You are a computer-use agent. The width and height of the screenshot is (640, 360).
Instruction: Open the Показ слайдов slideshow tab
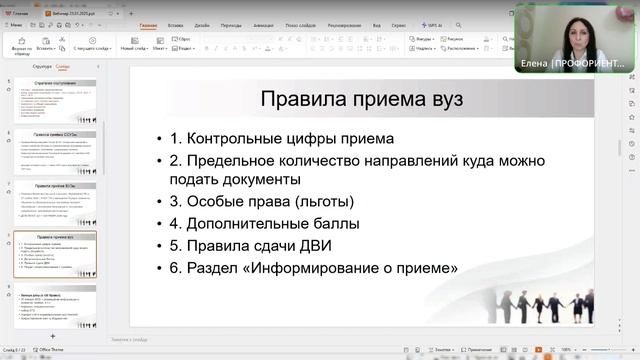[300, 25]
